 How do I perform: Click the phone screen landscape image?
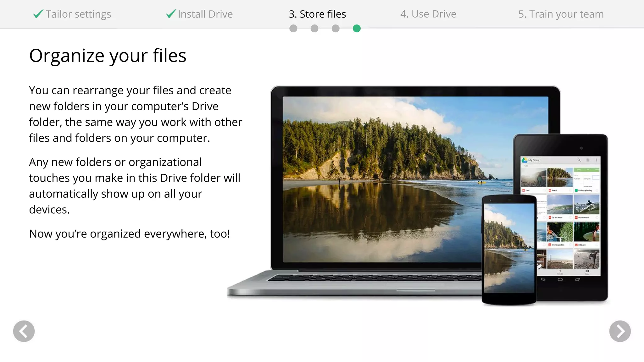[509, 248]
